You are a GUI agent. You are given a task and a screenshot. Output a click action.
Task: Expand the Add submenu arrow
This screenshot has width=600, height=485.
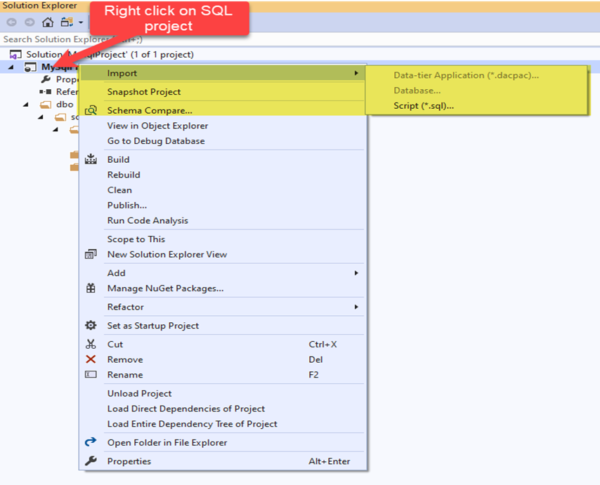tap(356, 273)
